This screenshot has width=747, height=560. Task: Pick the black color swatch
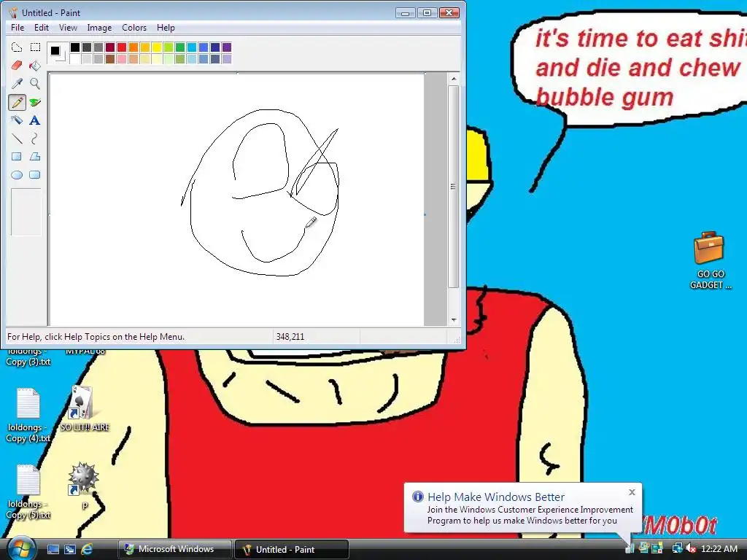pyautogui.click(x=75, y=47)
